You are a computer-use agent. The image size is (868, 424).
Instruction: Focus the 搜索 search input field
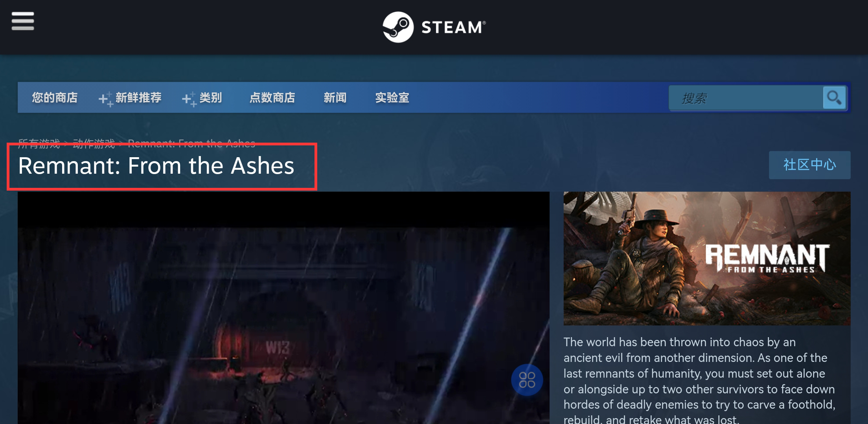tap(746, 98)
